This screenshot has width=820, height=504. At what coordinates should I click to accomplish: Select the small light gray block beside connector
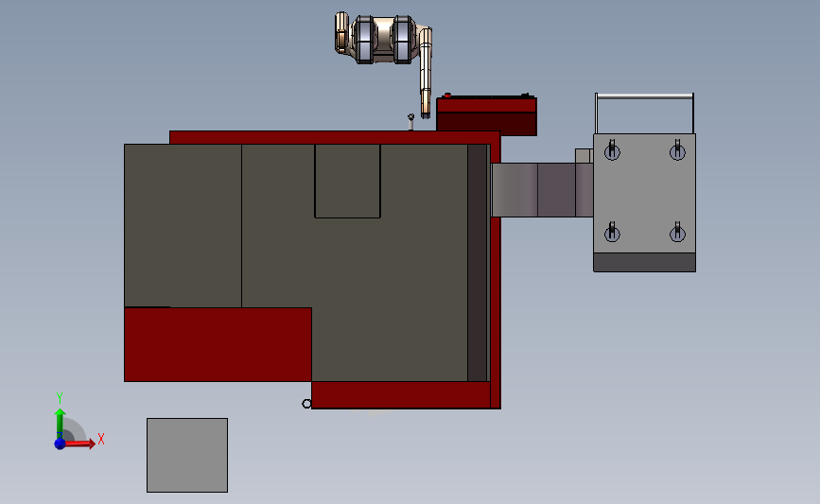tap(584, 156)
